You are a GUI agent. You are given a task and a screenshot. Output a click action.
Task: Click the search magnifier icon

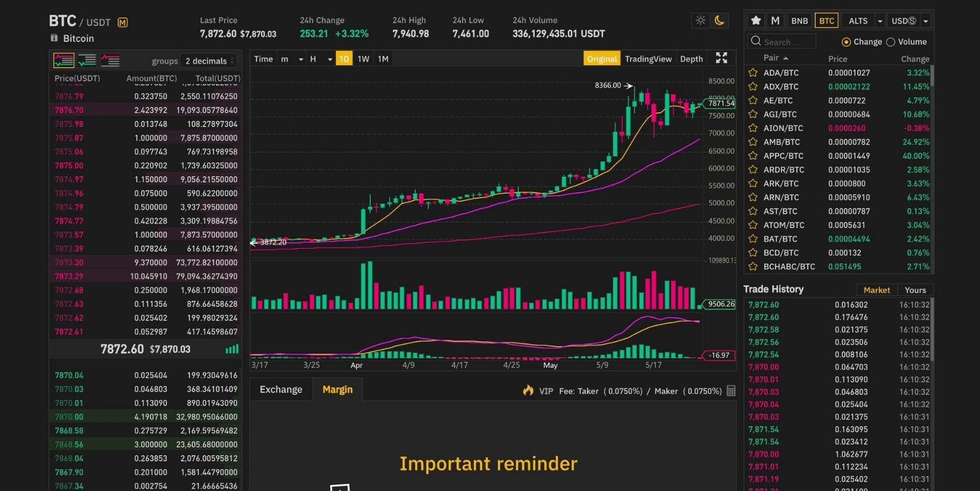click(x=755, y=41)
